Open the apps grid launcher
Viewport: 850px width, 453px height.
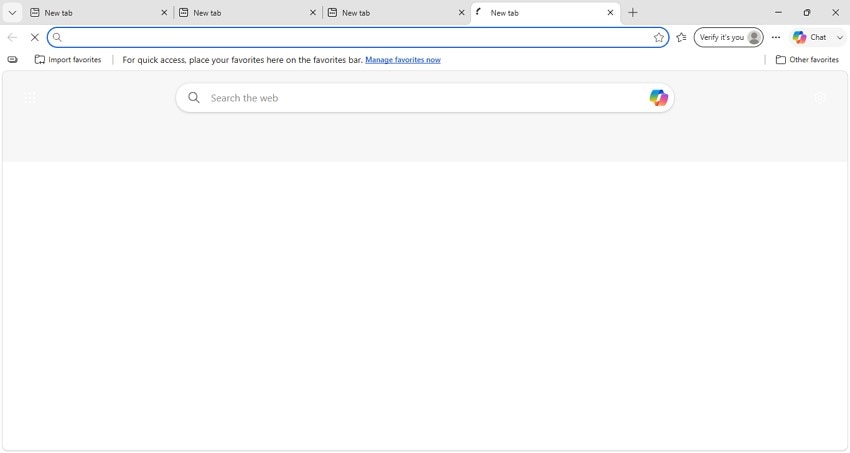(30, 98)
